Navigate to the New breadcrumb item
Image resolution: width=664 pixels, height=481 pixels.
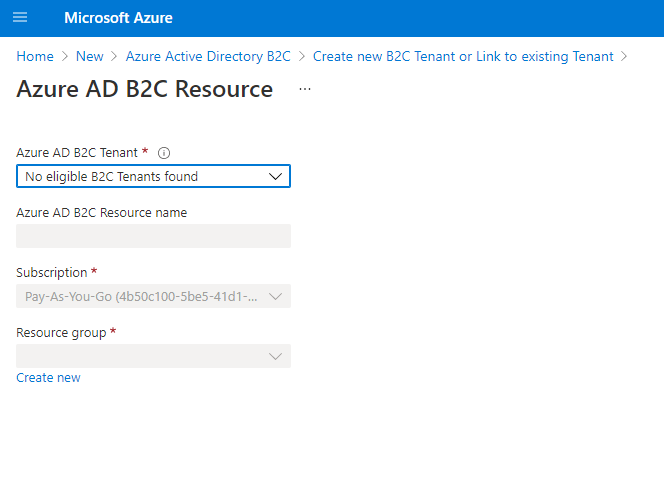(x=90, y=57)
